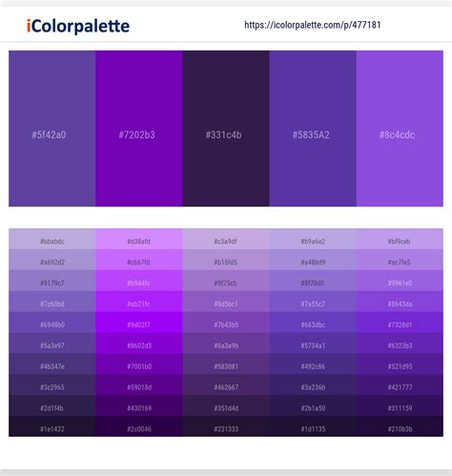The height and width of the screenshot is (476, 452).
Task: Pick the #1e1432 darkest shade
Action: tap(52, 426)
